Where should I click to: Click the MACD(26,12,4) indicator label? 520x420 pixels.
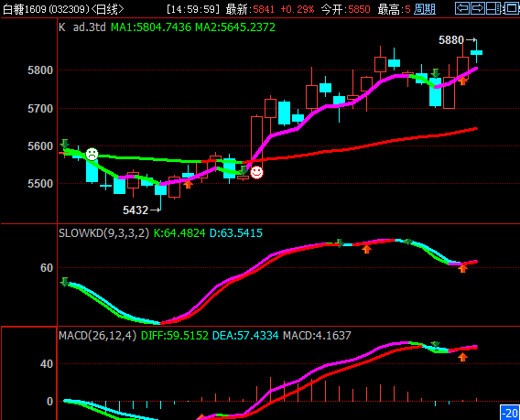[x=97, y=336]
